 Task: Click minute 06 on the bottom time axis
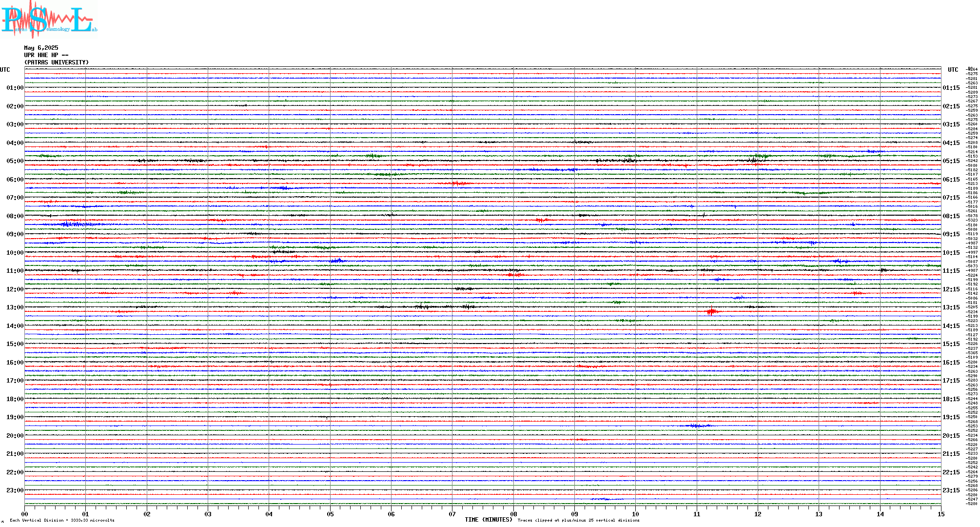tap(391, 514)
